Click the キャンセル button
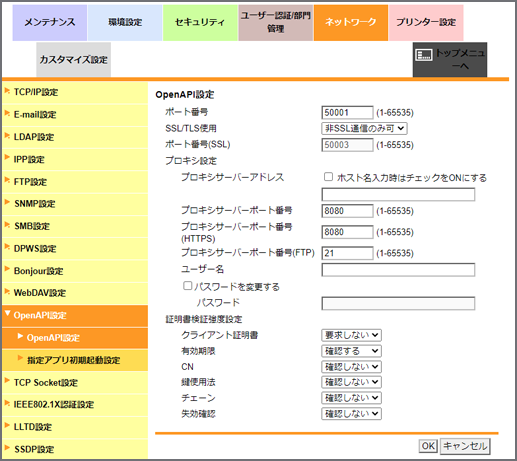This screenshot has height=461, width=517. click(x=465, y=446)
